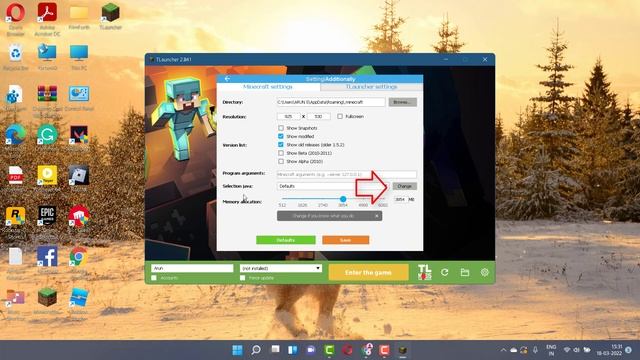Uncheck Show old releases checkbox
This screenshot has height=360, width=640.
[x=281, y=144]
